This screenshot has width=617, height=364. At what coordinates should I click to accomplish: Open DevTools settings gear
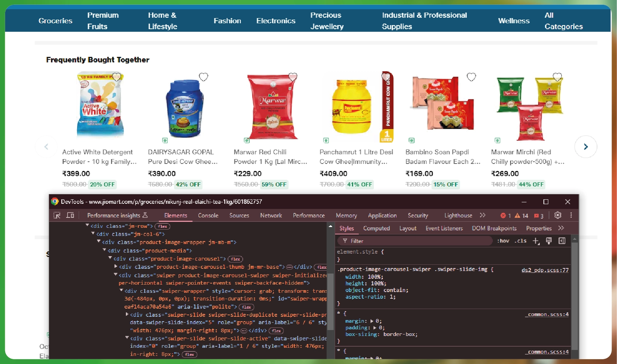(x=558, y=215)
